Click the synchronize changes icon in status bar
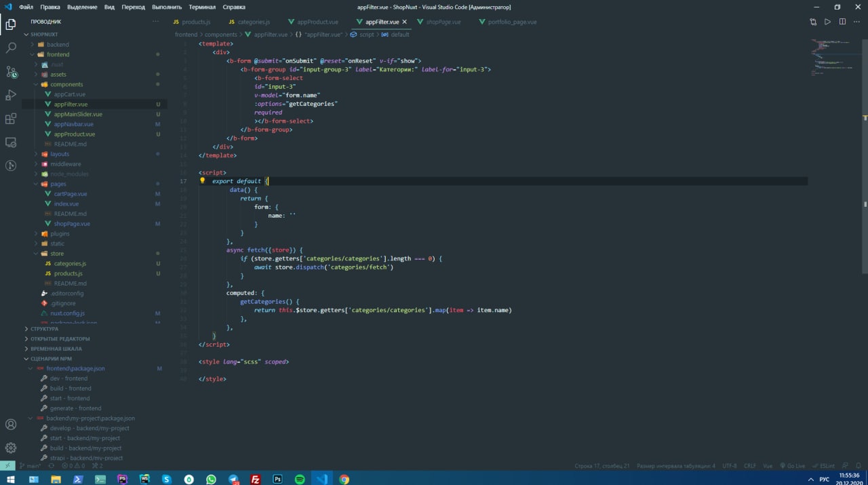 (x=52, y=466)
